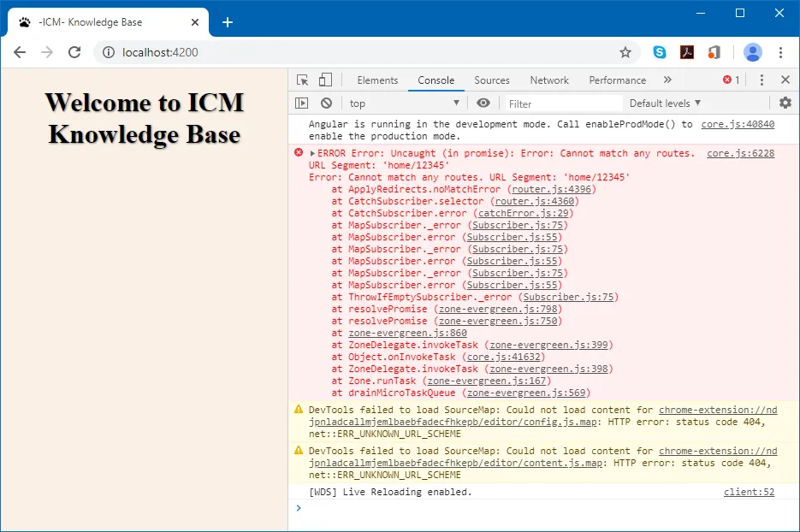The image size is (800, 532).
Task: Go back with the back arrow
Action: (x=20, y=52)
